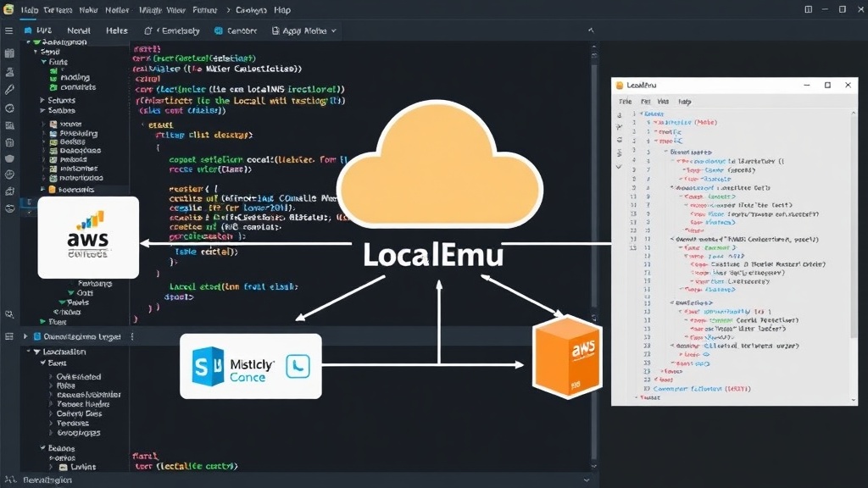Expand the 'Sanbra' folder in the file tree
The width and height of the screenshot is (868, 488).
pyautogui.click(x=42, y=111)
